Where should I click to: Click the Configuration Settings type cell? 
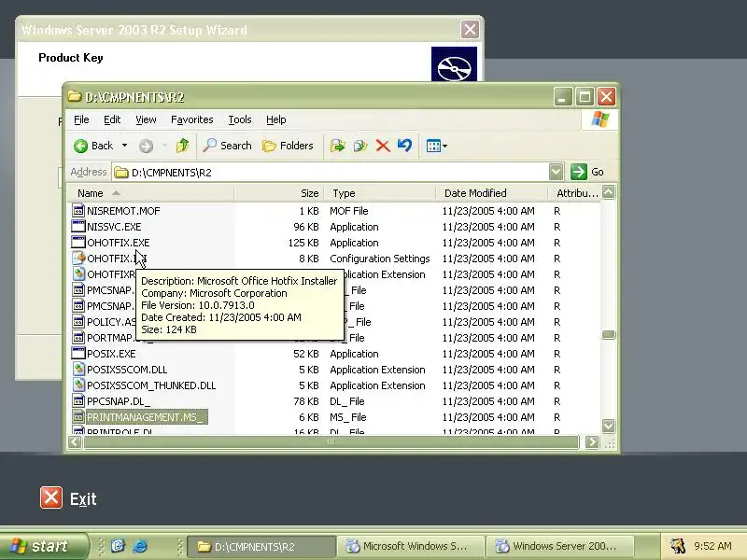(x=380, y=259)
